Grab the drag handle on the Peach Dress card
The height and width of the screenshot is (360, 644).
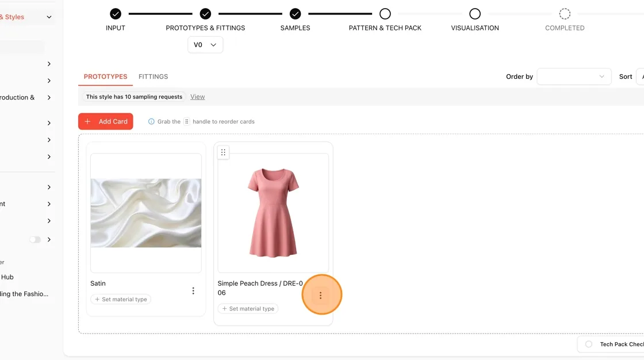223,153
